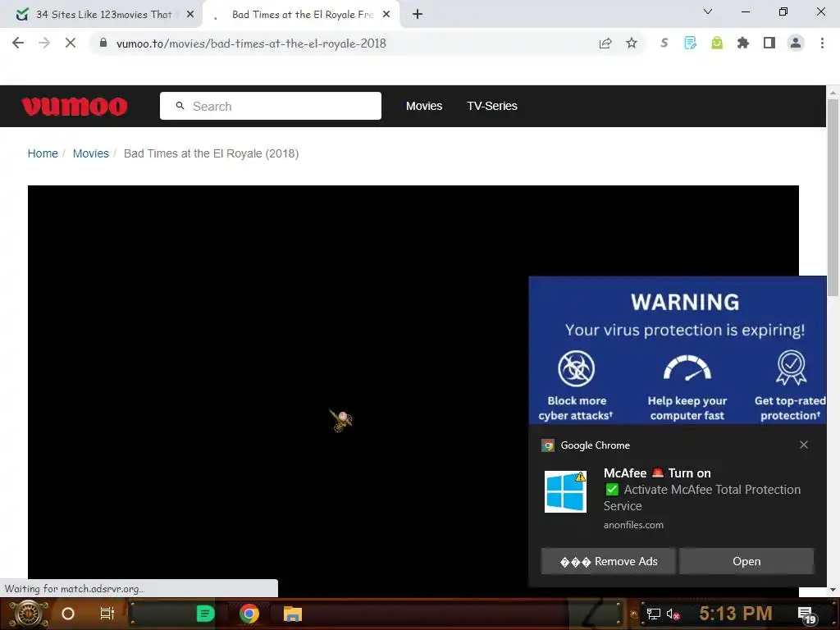Dismiss the Google Chrome notification with X
This screenshot has height=630, width=840.
pos(804,445)
